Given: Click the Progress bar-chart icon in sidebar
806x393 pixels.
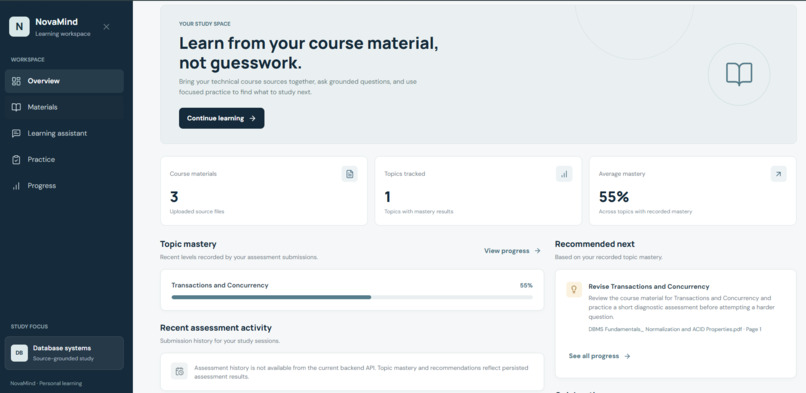Looking at the screenshot, I should [16, 186].
